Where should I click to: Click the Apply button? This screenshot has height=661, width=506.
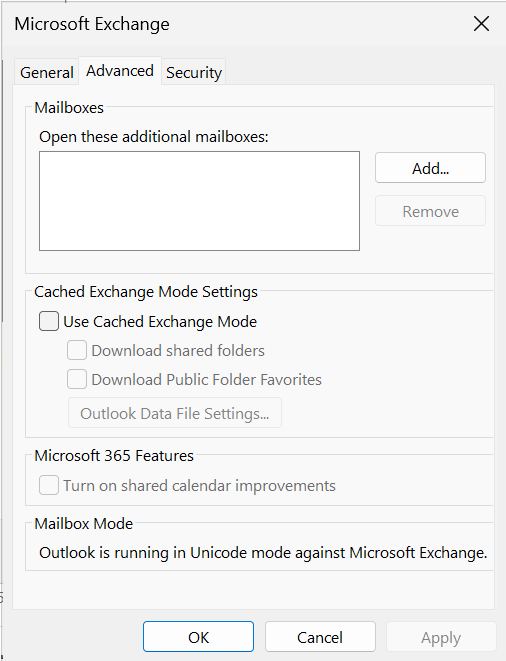(441, 637)
